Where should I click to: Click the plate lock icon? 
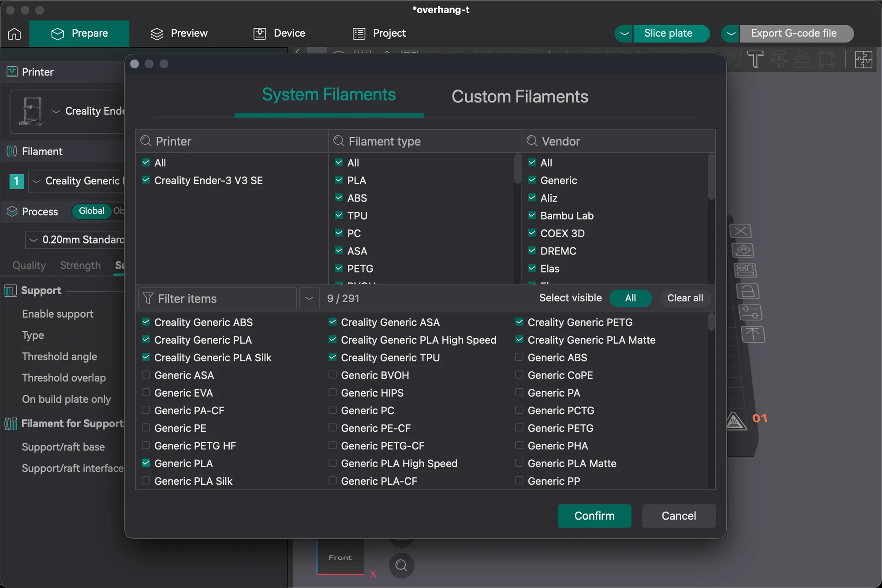747,291
